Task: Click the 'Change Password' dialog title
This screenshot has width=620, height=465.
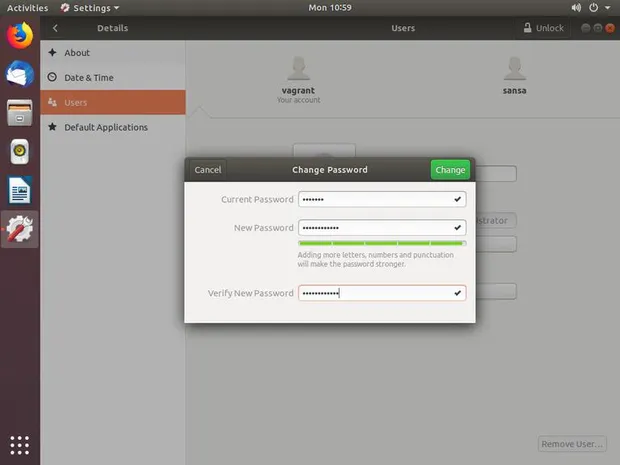Action: coord(330,170)
